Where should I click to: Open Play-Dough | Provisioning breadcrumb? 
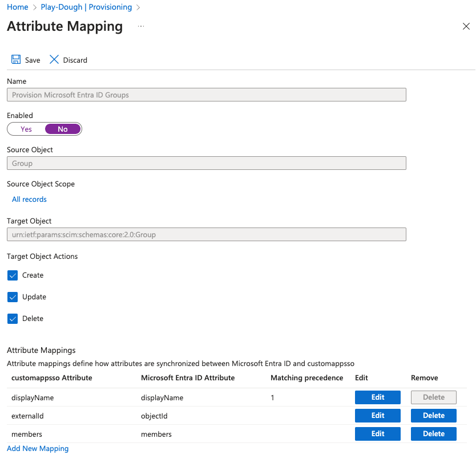(x=86, y=7)
